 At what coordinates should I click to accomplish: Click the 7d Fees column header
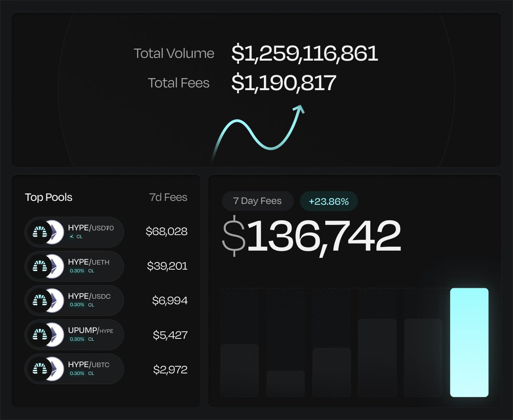pyautogui.click(x=168, y=197)
